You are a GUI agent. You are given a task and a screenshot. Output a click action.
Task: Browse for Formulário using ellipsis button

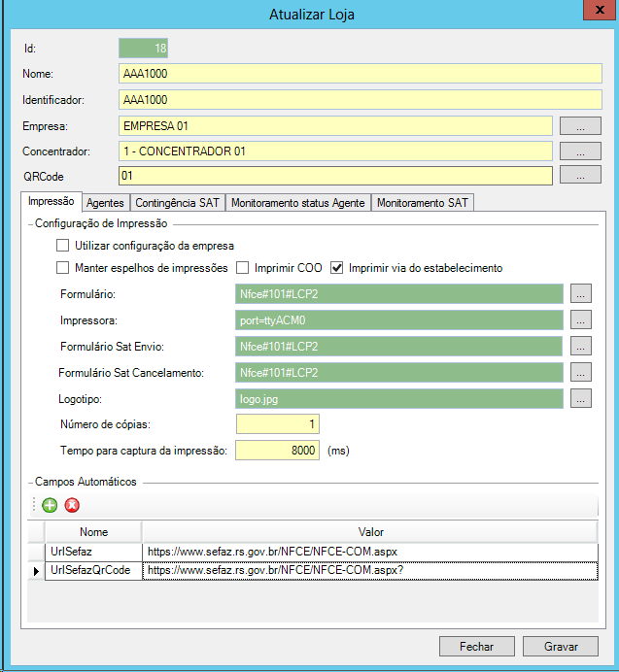pyautogui.click(x=580, y=293)
